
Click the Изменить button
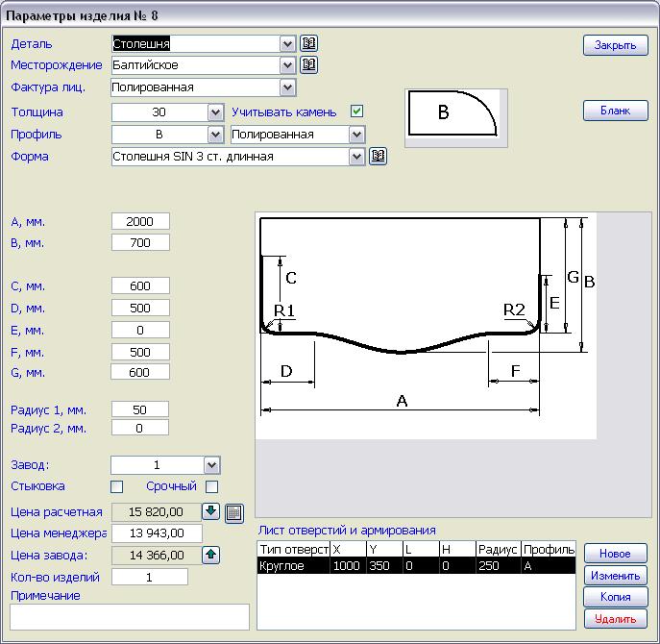pos(616,576)
